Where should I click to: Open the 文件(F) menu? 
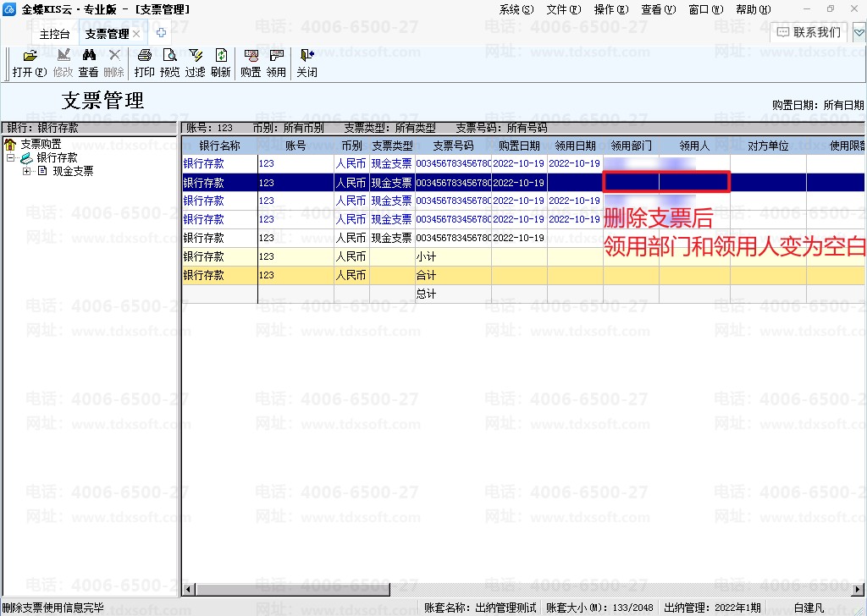[x=564, y=9]
